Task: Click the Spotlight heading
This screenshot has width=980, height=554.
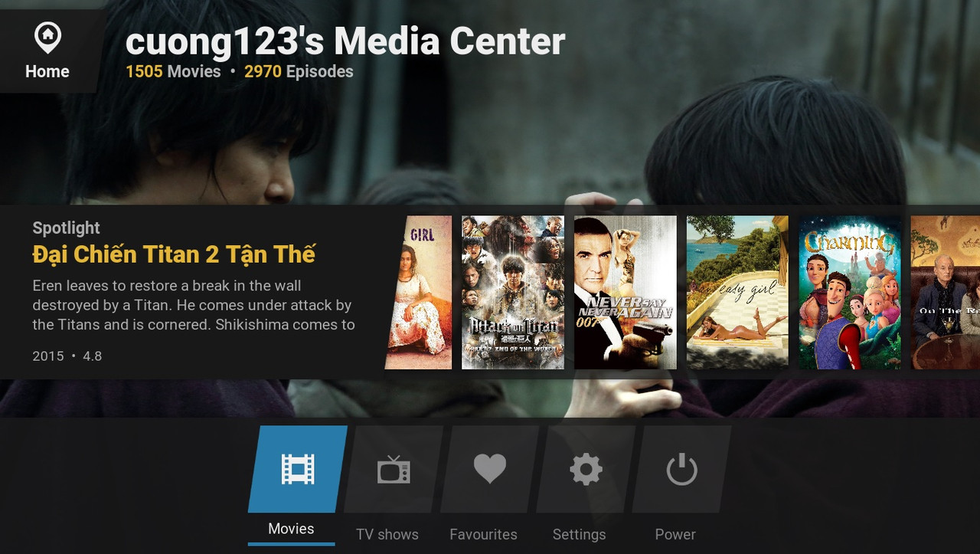Action: [x=66, y=228]
